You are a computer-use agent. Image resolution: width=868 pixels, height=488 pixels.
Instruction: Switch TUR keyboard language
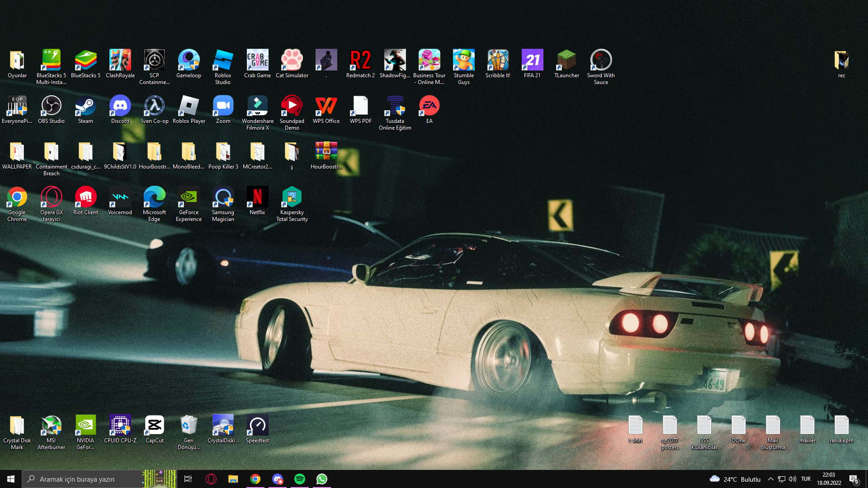tap(806, 479)
